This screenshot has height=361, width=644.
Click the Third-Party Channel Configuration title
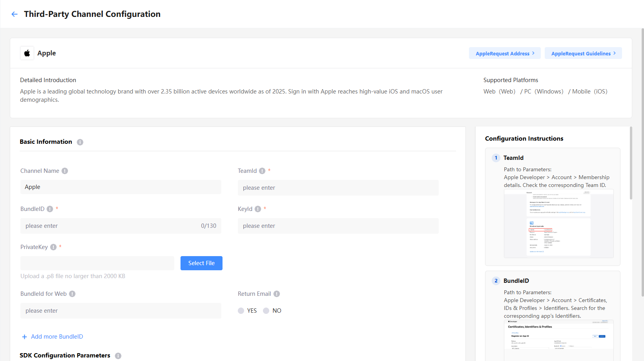(x=92, y=14)
